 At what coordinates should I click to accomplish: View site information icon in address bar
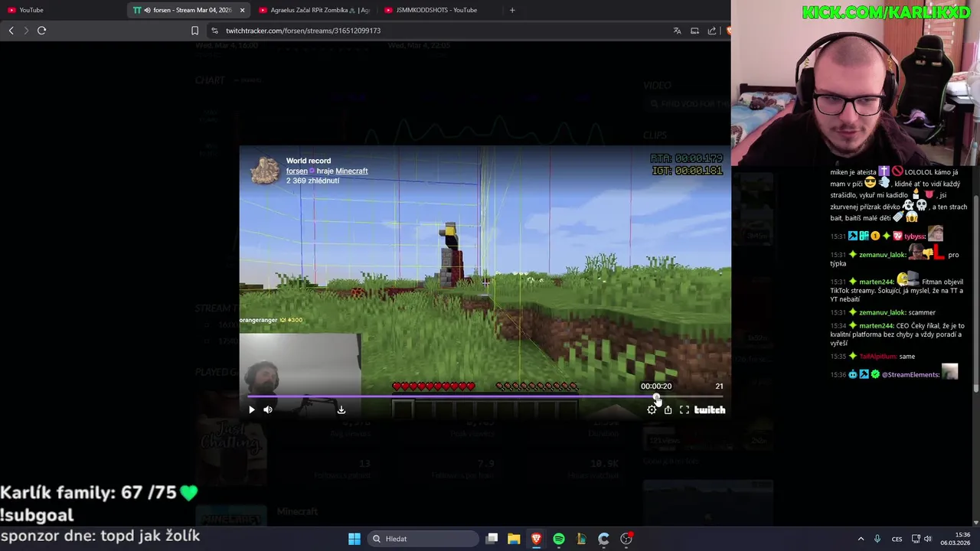215,31
